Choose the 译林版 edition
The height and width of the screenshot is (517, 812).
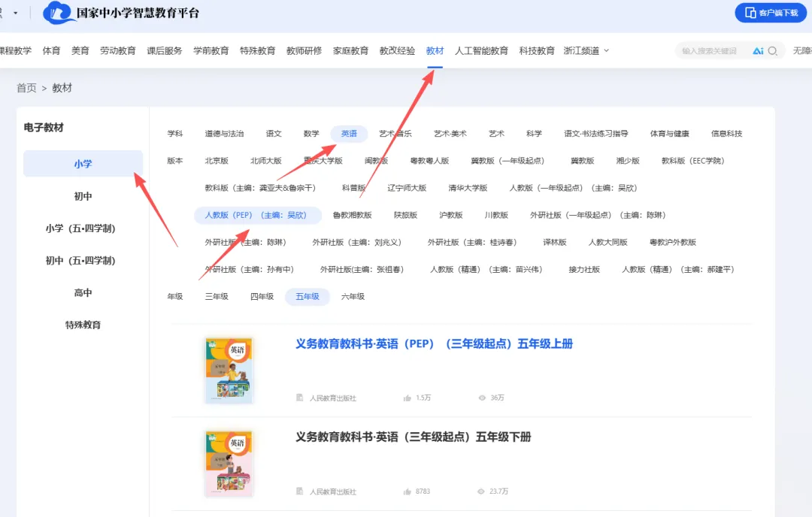click(555, 242)
